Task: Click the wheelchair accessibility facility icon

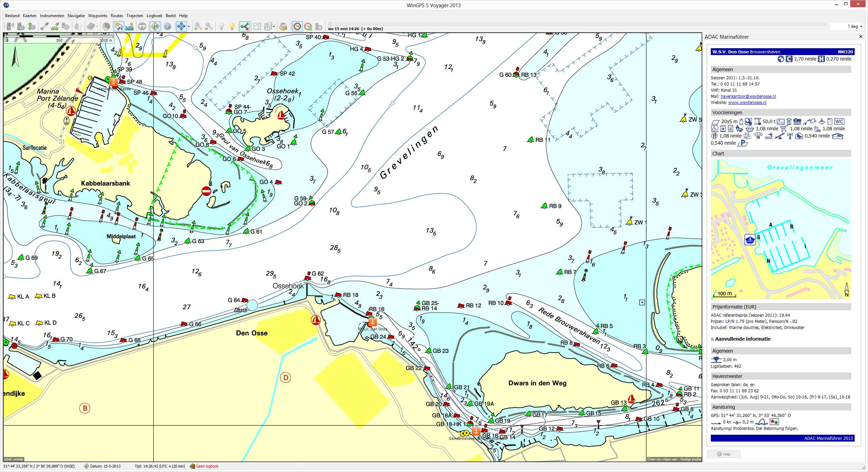Action: [714, 129]
